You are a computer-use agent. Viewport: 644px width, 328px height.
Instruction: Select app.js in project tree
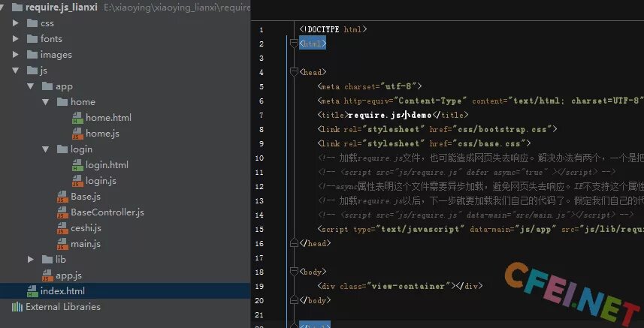(68, 275)
